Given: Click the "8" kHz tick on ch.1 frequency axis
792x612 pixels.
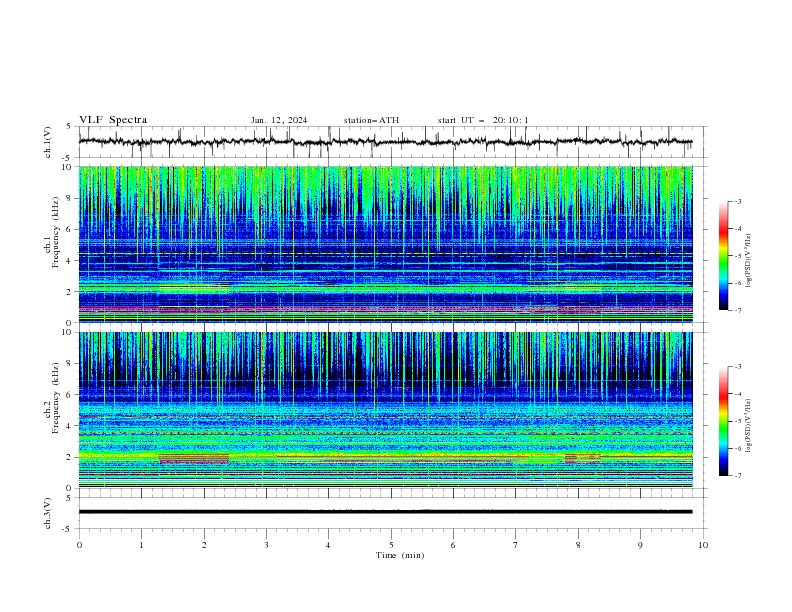Looking at the screenshot, I should 71,198.
